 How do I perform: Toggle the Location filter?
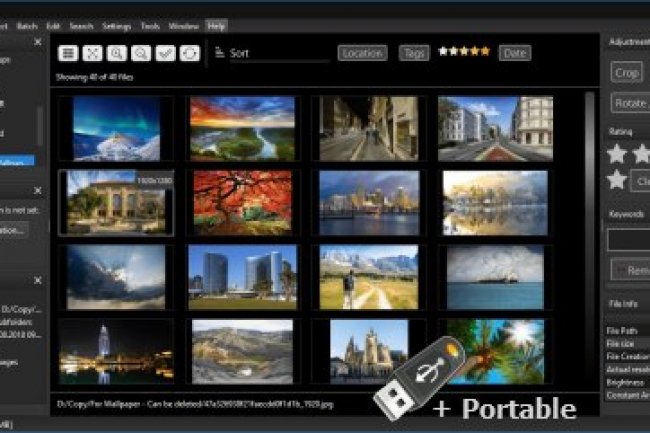(x=362, y=53)
